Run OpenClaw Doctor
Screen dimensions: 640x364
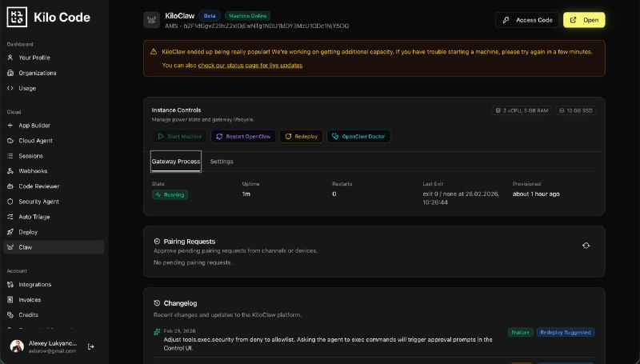coord(358,136)
